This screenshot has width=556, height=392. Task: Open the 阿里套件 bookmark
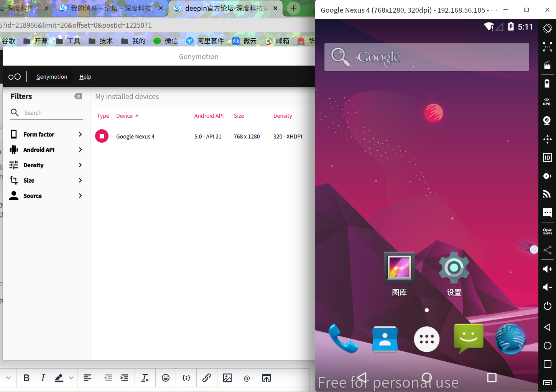click(x=205, y=41)
